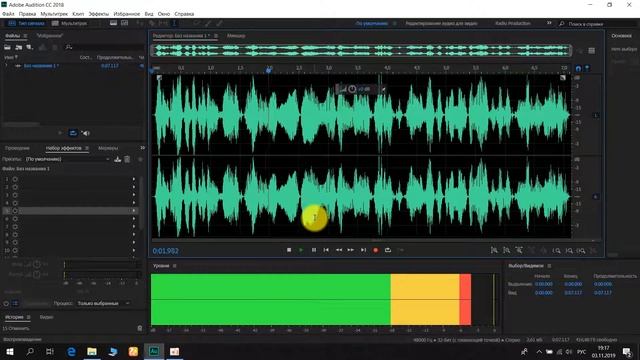Toggle auto-play speaker icon in Files panel
640x360 pixels.
pos(85,133)
